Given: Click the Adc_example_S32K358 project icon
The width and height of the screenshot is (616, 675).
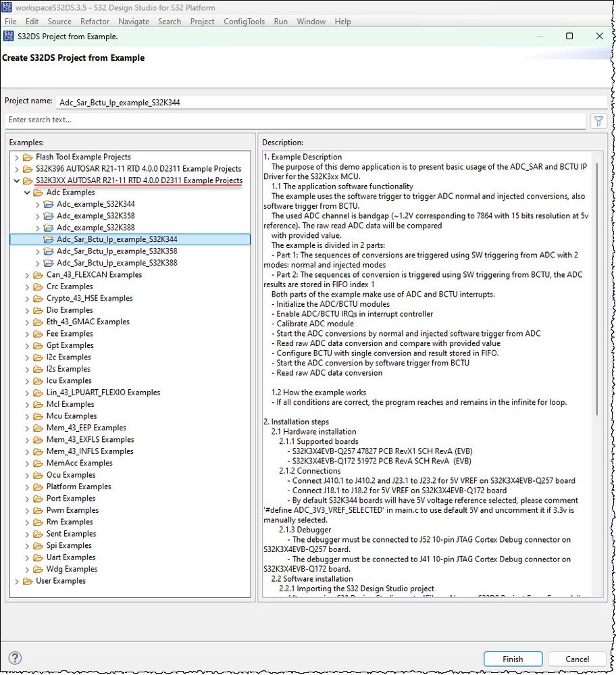Looking at the screenshot, I should coord(49,216).
